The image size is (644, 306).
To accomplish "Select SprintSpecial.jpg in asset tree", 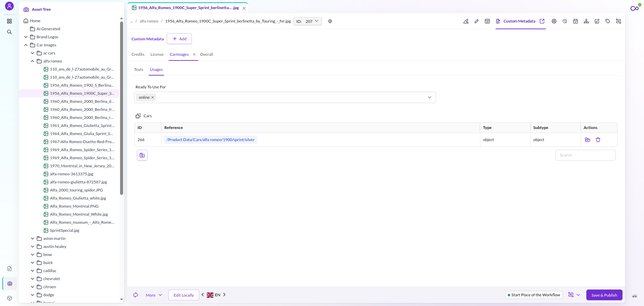I will pyautogui.click(x=65, y=230).
